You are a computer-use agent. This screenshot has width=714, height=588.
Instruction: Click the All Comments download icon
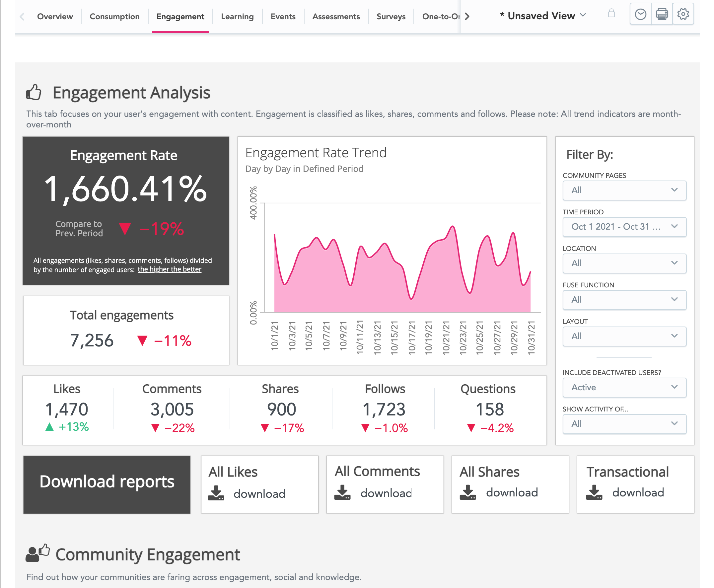(342, 492)
